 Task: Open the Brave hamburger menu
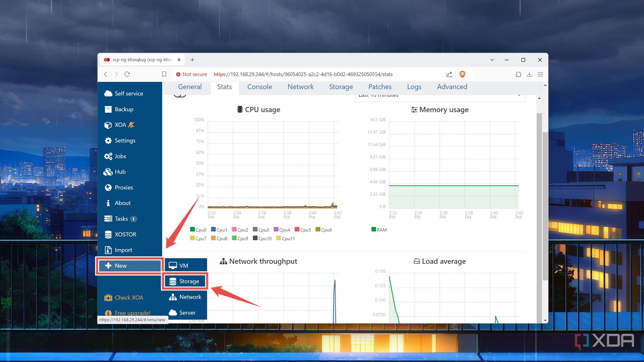540,74
